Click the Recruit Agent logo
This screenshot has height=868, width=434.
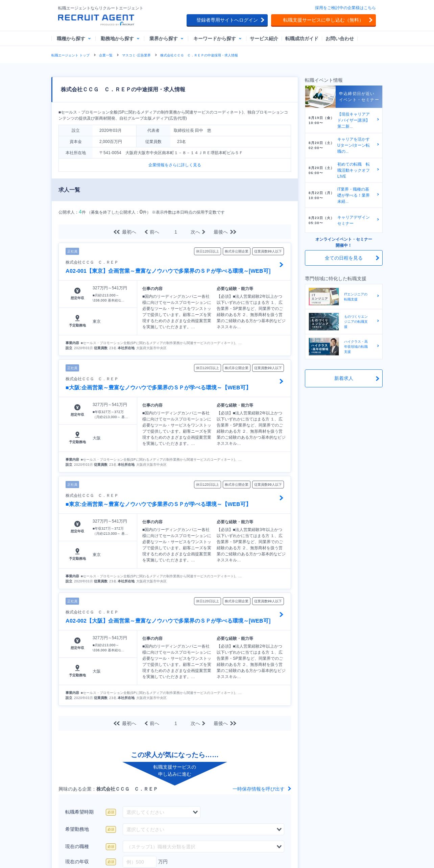[x=96, y=20]
